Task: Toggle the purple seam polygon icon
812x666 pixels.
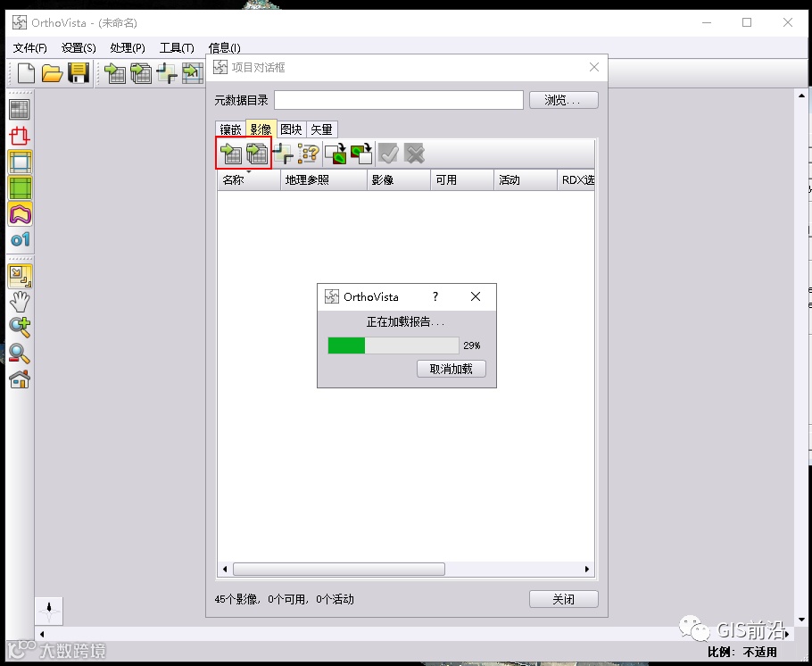Action: click(x=20, y=213)
